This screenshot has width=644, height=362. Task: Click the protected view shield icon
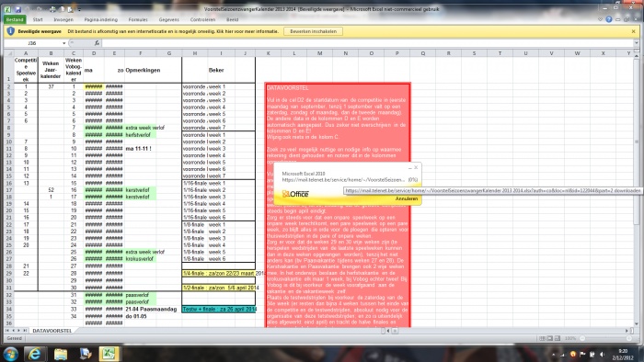point(11,31)
